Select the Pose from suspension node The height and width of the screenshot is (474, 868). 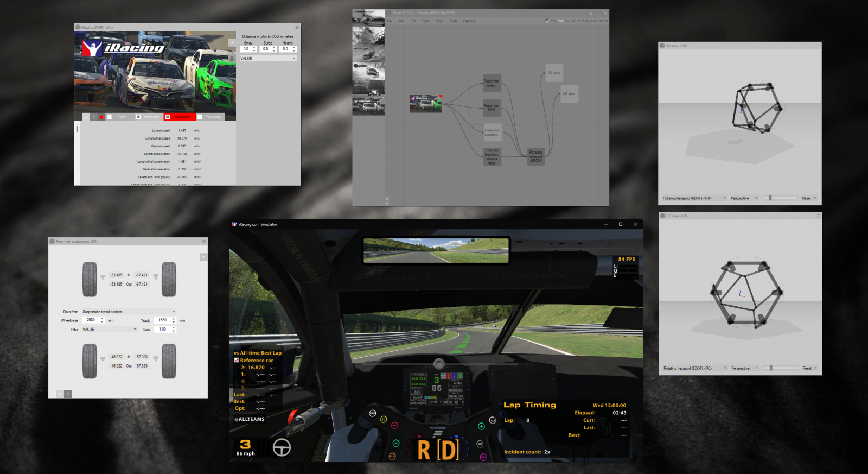click(x=492, y=132)
